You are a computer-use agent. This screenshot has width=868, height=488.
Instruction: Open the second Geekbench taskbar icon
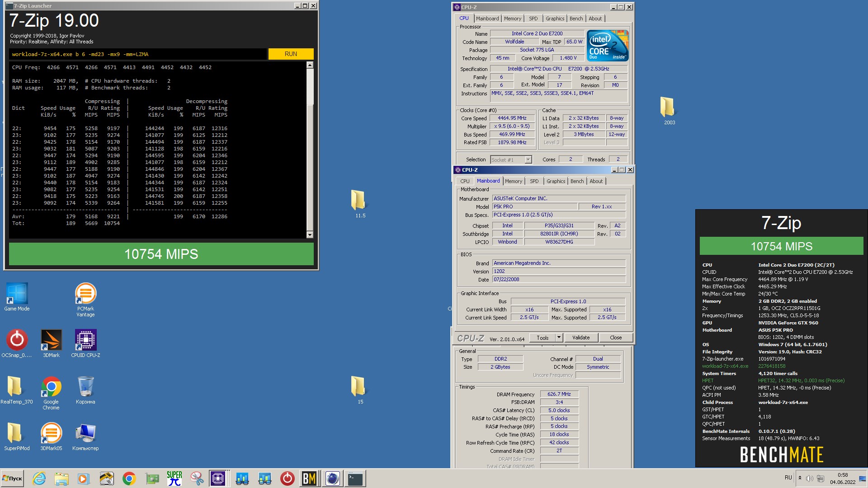pos(264,479)
